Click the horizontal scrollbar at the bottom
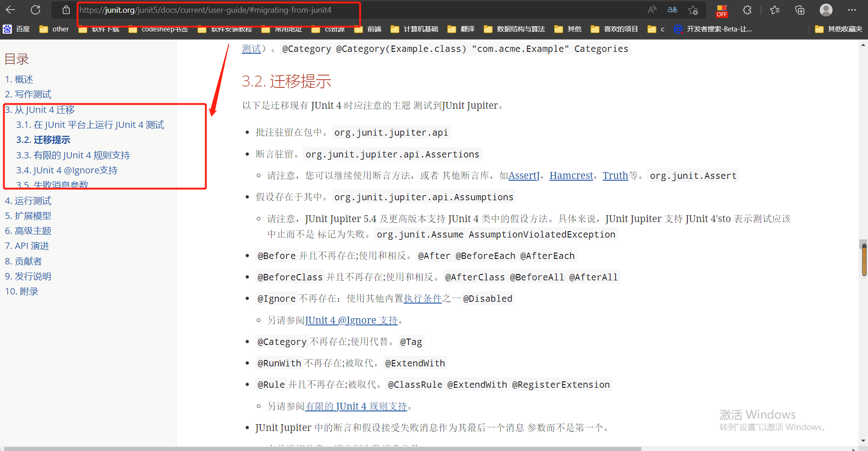Viewport: 868px width, 451px height. point(323,449)
